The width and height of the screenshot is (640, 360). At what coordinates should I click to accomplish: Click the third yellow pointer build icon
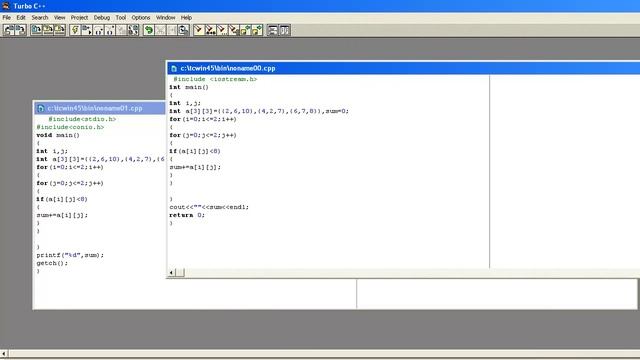[222, 30]
